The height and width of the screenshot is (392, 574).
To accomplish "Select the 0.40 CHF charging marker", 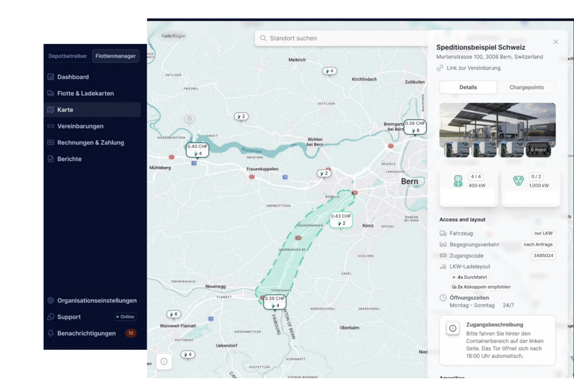I will (x=197, y=150).
